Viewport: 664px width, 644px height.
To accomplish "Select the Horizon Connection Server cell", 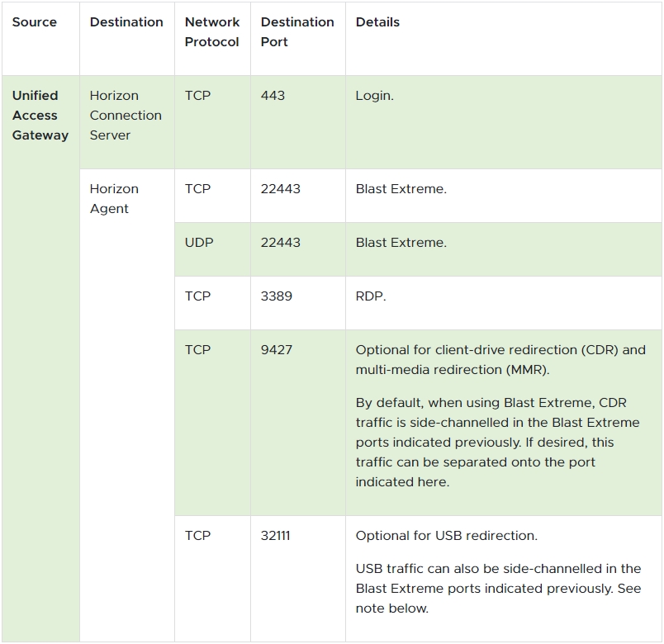I will (x=126, y=116).
